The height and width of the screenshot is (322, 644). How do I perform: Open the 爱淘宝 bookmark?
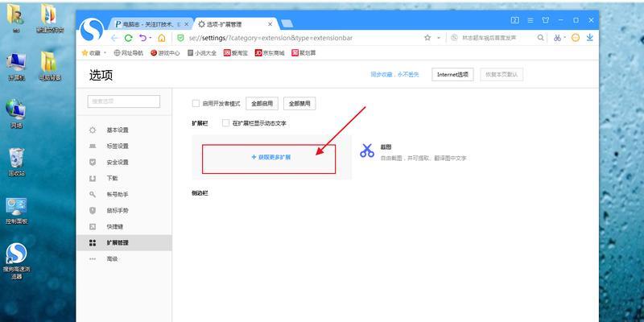pos(235,53)
